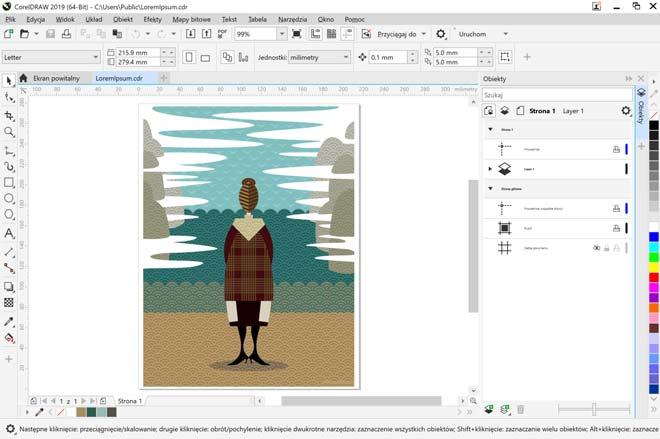Click the Obiekty vertical docker tab

click(x=641, y=107)
